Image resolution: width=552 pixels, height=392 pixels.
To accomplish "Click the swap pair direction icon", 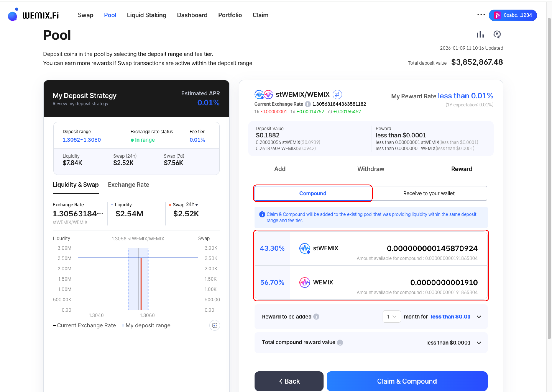I will pos(337,94).
